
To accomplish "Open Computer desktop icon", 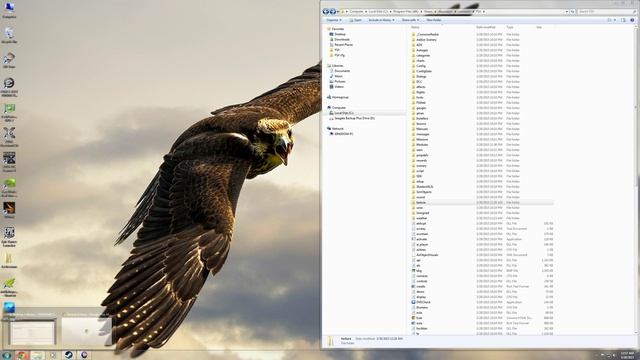I will click(x=9, y=10).
